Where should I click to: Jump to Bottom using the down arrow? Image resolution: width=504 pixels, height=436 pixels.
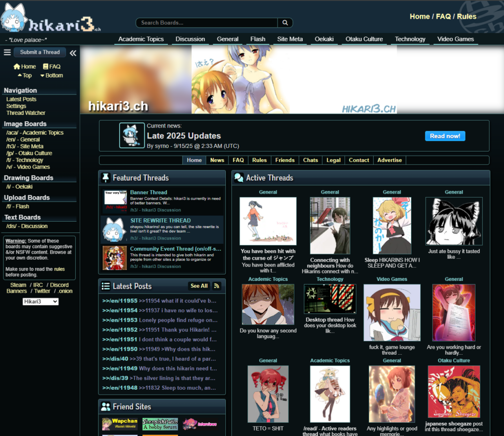51,75
